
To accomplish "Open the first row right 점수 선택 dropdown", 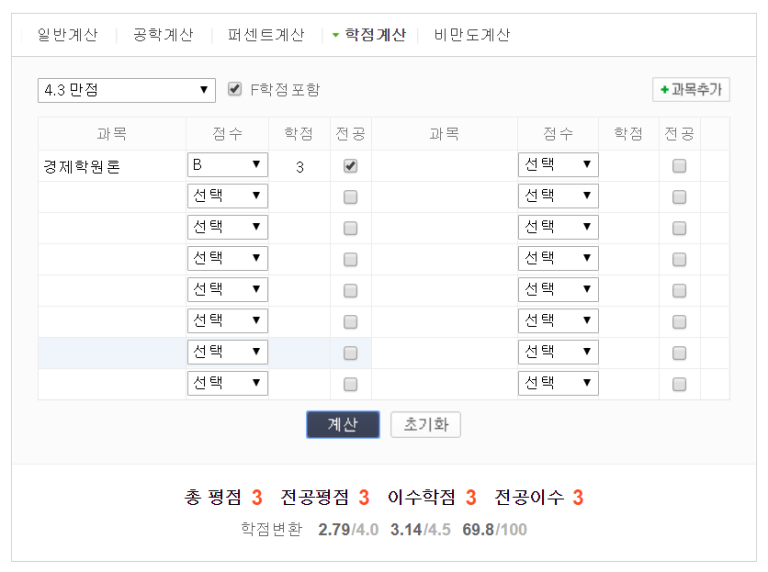I will point(558,165).
